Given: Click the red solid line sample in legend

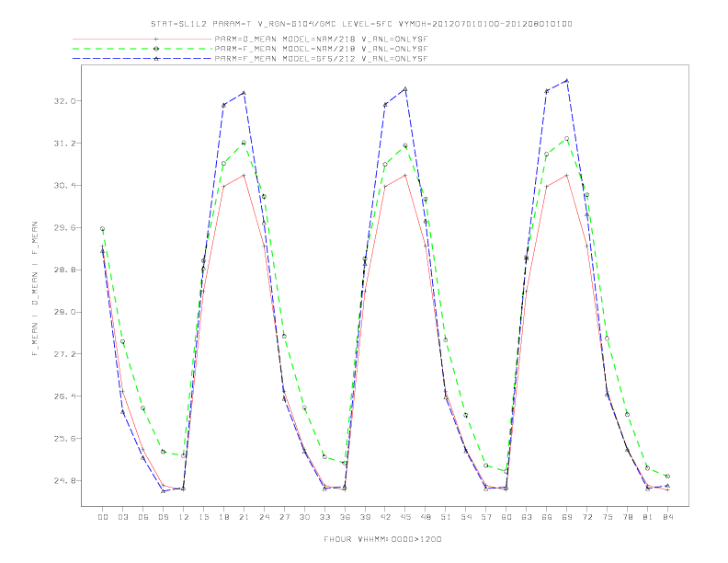Looking at the screenshot, I should [142, 40].
